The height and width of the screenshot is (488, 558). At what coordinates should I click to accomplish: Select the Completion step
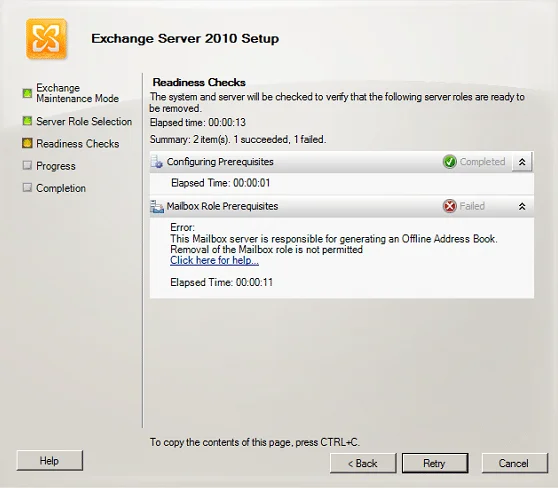(x=61, y=188)
